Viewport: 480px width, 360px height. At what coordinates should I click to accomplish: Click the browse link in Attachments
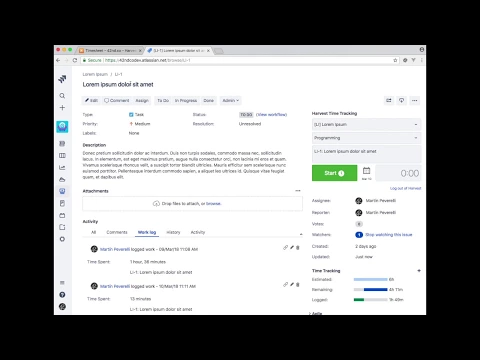pyautogui.click(x=213, y=203)
